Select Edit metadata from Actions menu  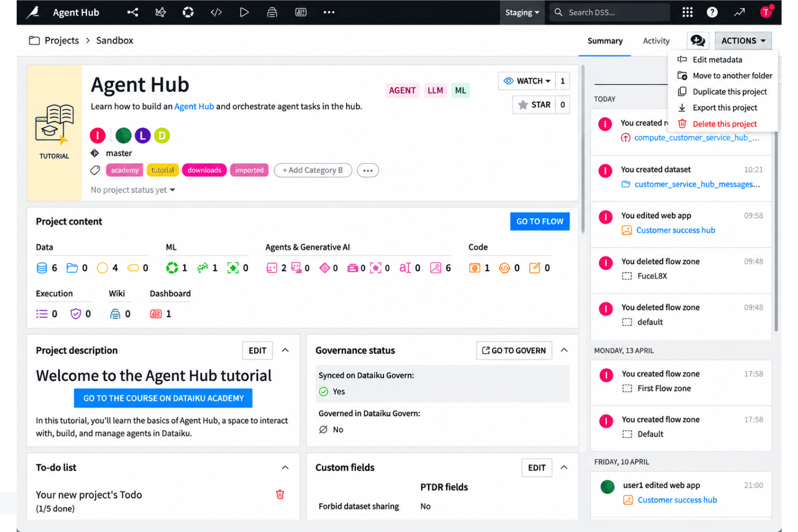pyautogui.click(x=723, y=60)
